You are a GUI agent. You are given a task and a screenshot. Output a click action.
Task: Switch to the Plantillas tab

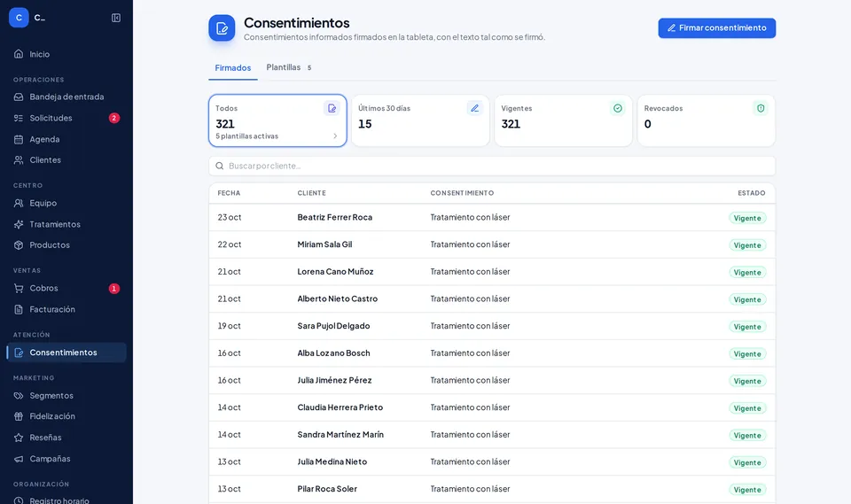(289, 67)
